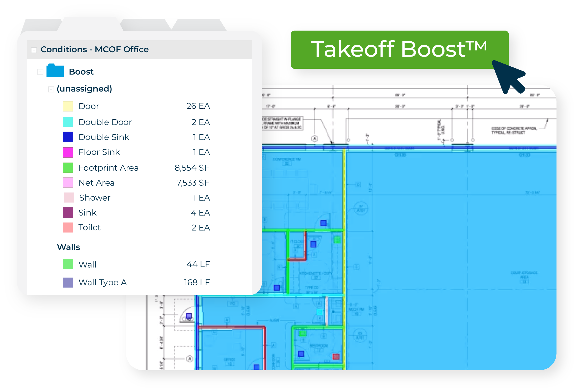Choose the Toilet salmon swatch
Image resolution: width=582 pixels, height=392 pixels.
68,227
